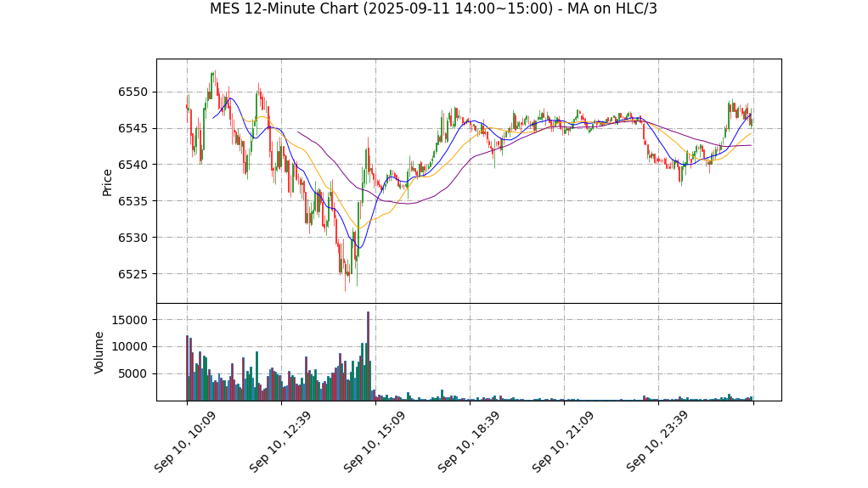Image resolution: width=868 pixels, height=488 pixels.
Task: Click the 6540 price axis label
Action: [132, 165]
